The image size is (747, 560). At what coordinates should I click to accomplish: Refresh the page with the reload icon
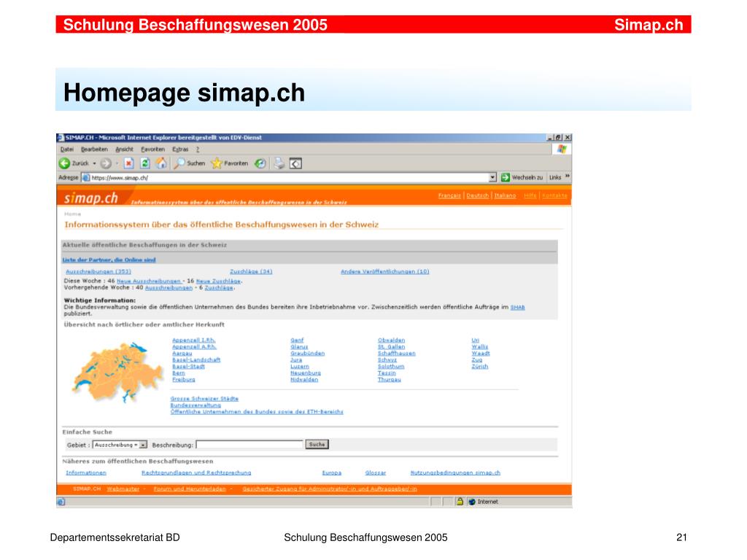click(144, 163)
